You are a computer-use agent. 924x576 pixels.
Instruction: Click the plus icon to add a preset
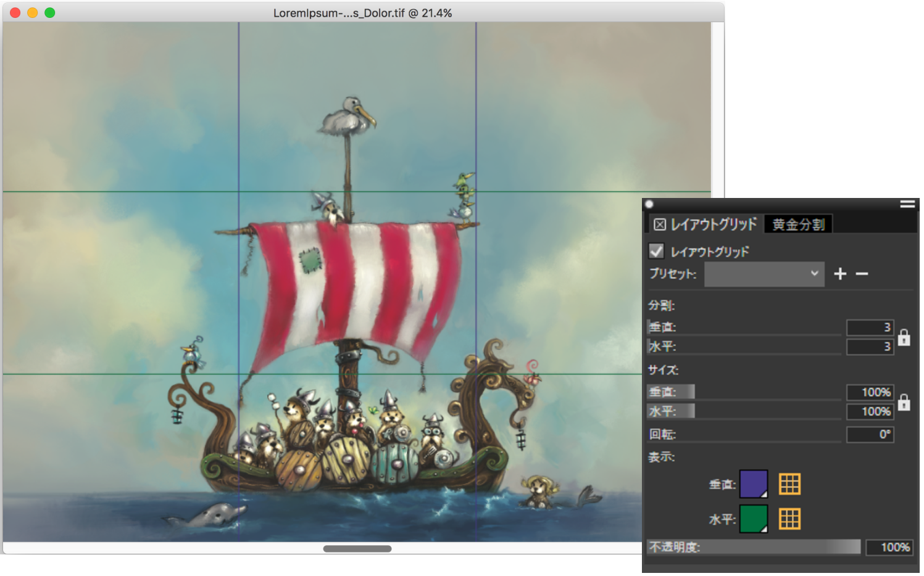coord(839,274)
